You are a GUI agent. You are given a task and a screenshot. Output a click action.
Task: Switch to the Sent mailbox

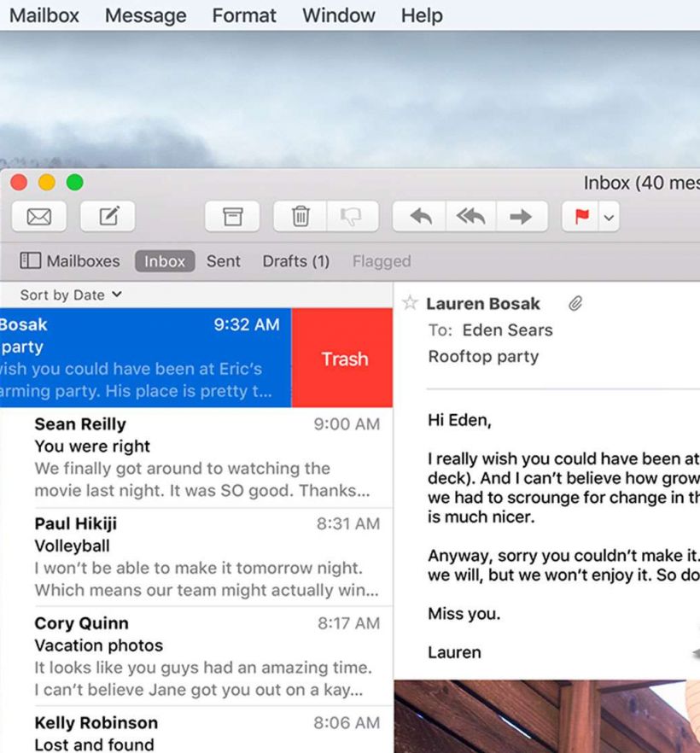pos(223,261)
